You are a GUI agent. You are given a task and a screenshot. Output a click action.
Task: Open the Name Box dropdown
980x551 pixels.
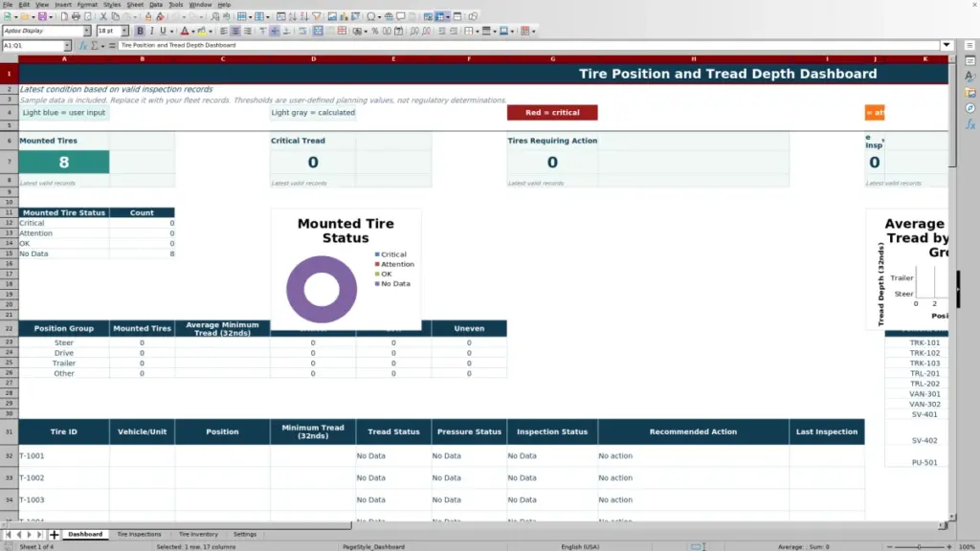click(67, 46)
